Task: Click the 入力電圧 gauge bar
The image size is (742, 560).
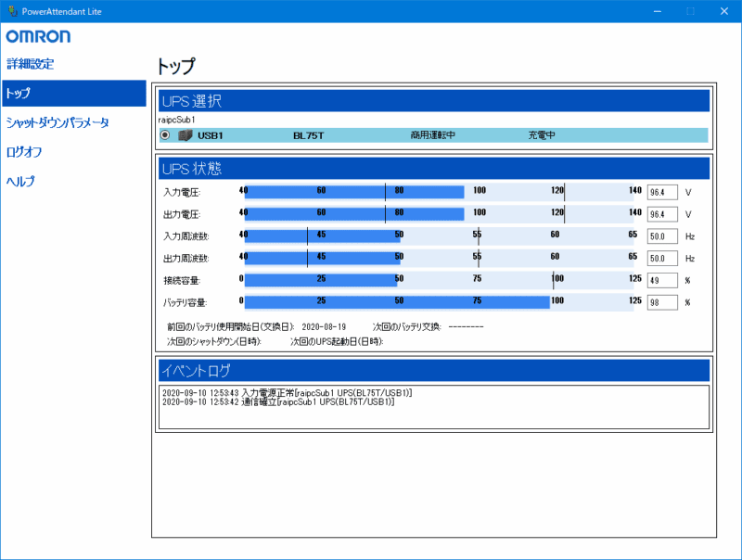Action: coord(352,191)
